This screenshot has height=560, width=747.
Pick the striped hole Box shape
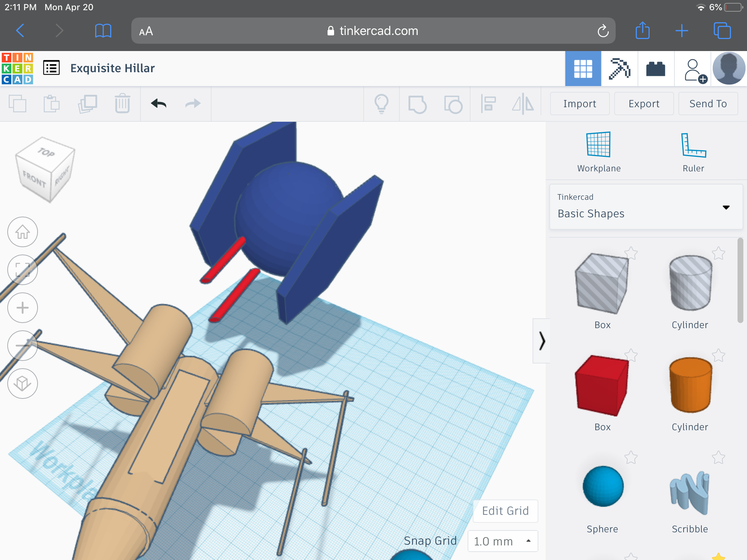[x=602, y=284]
